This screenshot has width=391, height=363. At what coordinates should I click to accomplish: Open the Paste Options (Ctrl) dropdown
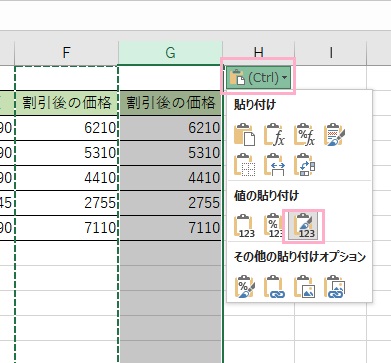pyautogui.click(x=258, y=78)
